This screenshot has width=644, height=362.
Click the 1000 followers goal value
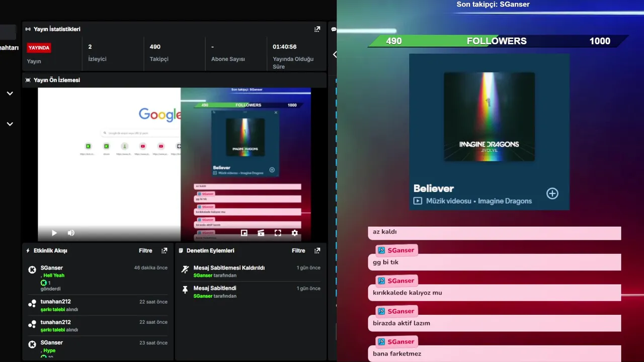600,41
